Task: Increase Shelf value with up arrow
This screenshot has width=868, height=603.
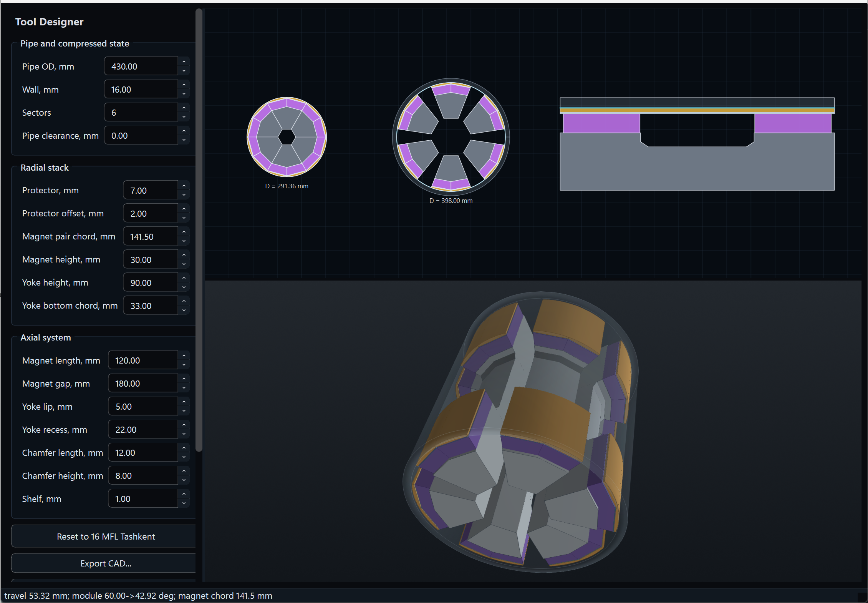Action: [184, 494]
